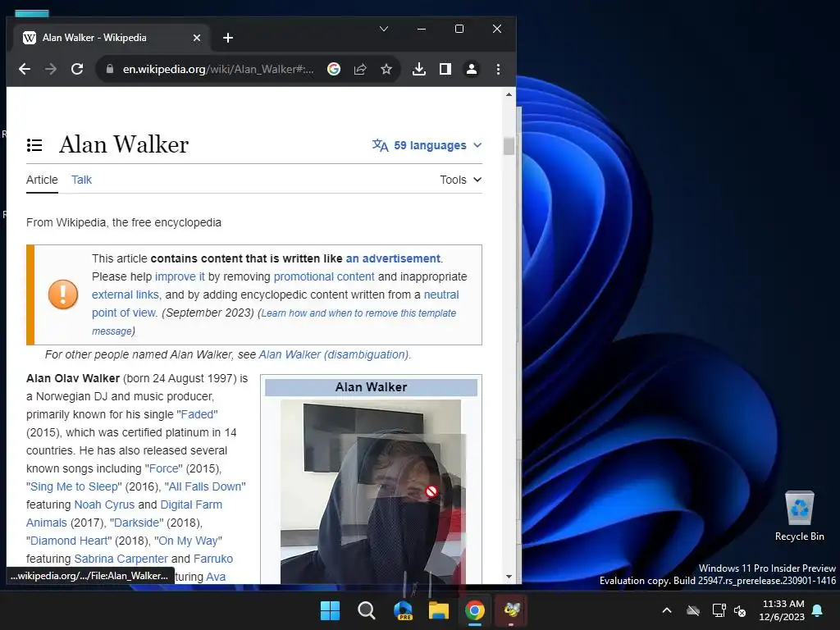Open the "Sing Me to Sleep" link
The height and width of the screenshot is (630, 840).
[74, 487]
